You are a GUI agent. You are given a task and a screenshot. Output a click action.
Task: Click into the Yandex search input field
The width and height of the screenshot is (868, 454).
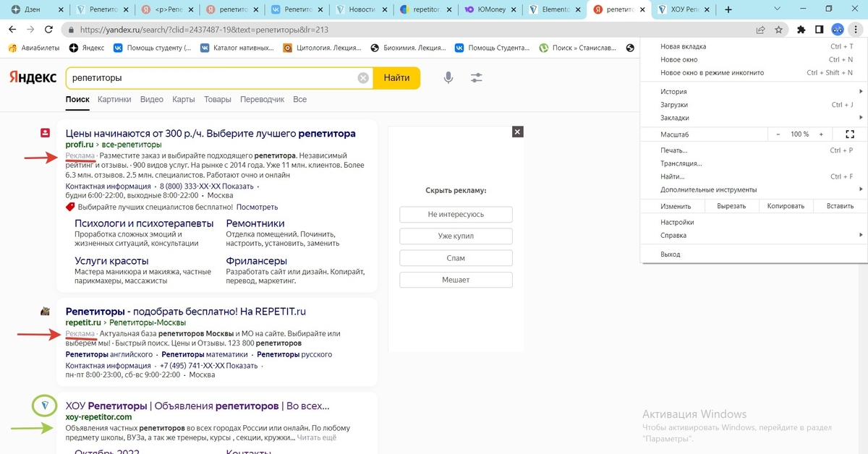(x=210, y=78)
